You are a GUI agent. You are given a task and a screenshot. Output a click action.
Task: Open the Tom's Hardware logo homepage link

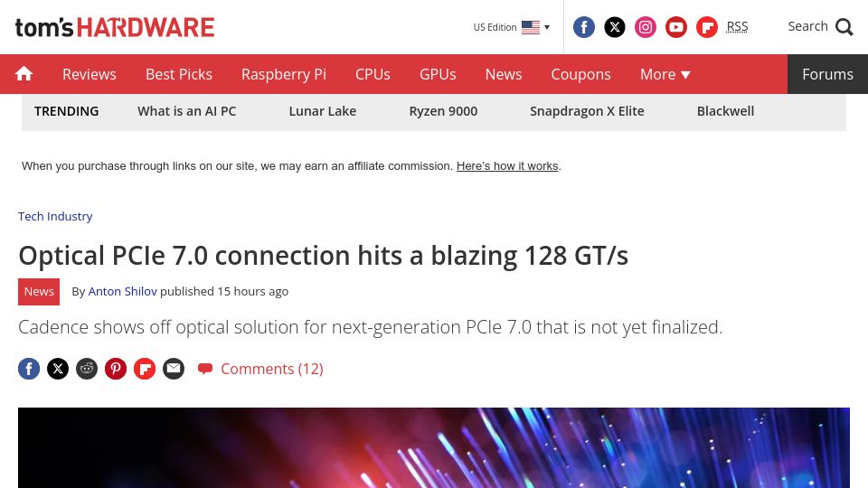pyautogui.click(x=115, y=27)
